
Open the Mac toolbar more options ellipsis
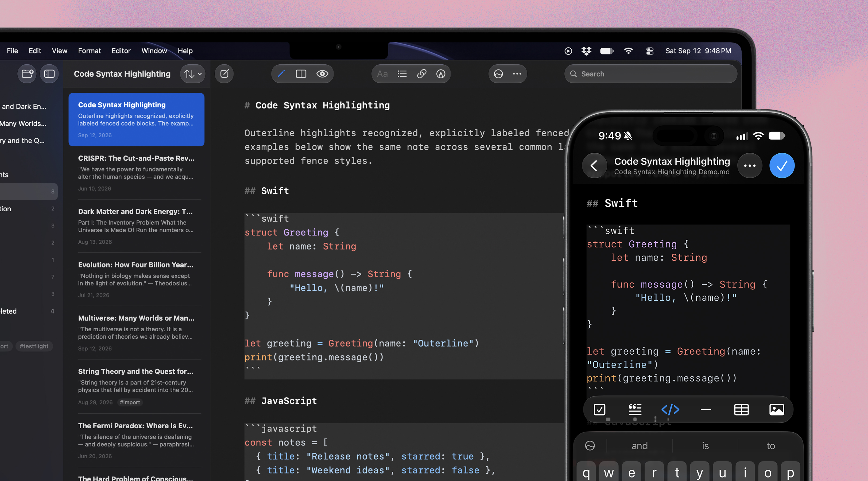point(517,74)
